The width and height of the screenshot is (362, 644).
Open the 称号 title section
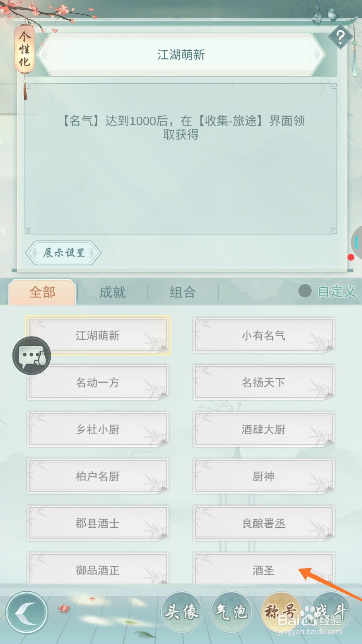[x=281, y=612]
